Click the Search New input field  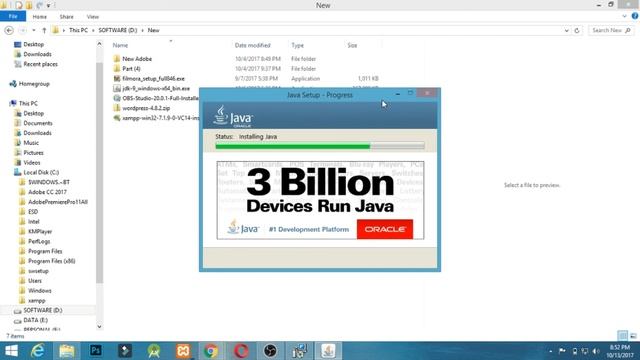click(611, 30)
